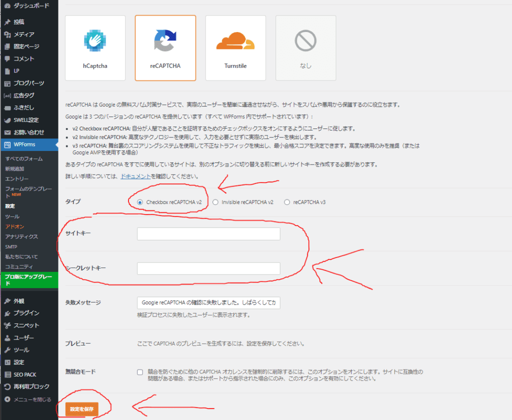Open 新規追加 in the WPForms submenu
Viewport: 512px width, 420px height.
click(14, 169)
